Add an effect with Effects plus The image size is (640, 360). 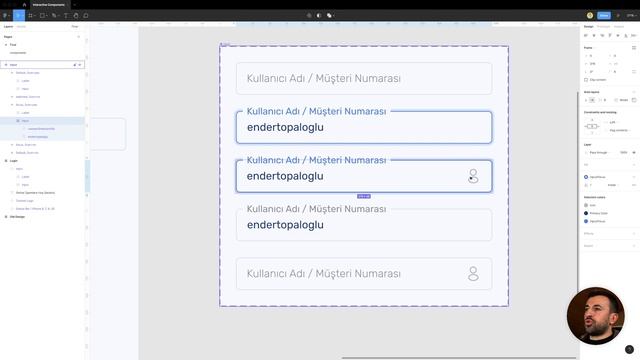(x=634, y=233)
